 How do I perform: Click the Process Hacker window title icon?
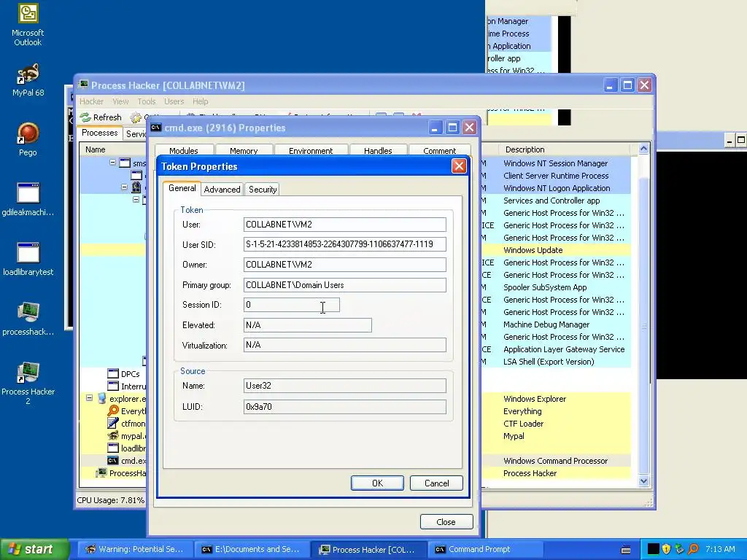pyautogui.click(x=83, y=85)
